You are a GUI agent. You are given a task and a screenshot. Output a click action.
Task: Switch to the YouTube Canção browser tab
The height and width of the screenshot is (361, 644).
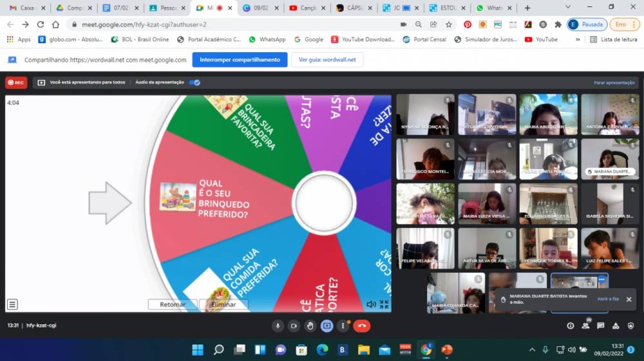(x=306, y=8)
